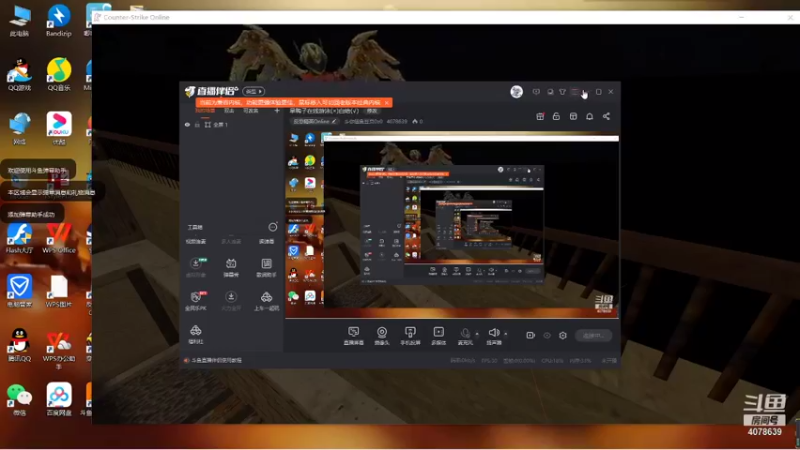Image resolution: width=800 pixels, height=450 pixels.
Task: Toggle visibility eye of 全屏 1 source
Action: tap(187, 124)
